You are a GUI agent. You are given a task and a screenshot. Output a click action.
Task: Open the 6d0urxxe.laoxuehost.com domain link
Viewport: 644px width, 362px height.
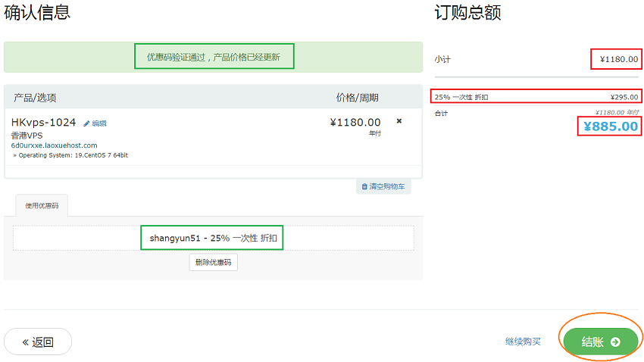click(x=54, y=145)
